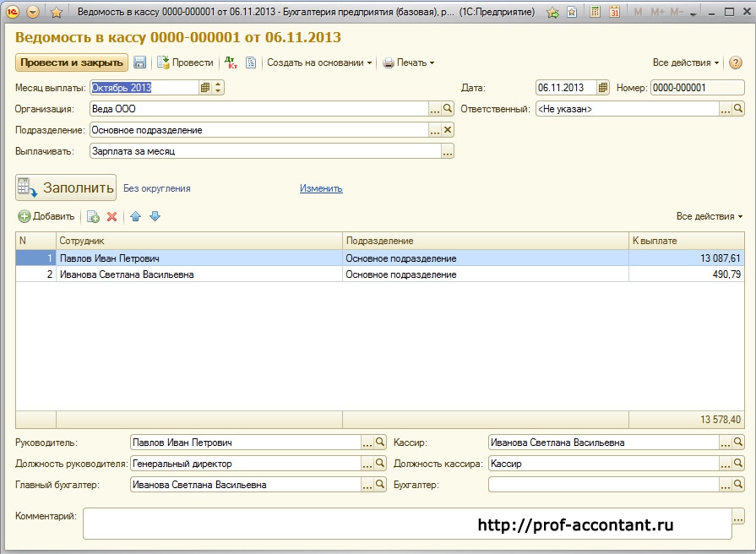The height and width of the screenshot is (554, 756).
Task: Click the red delete row icon
Action: tap(111, 216)
